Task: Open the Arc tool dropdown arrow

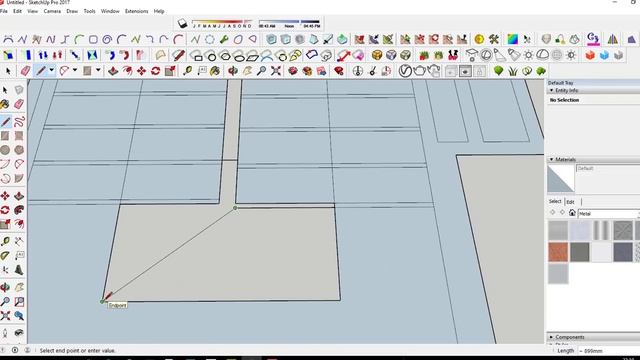Action: click(x=75, y=71)
